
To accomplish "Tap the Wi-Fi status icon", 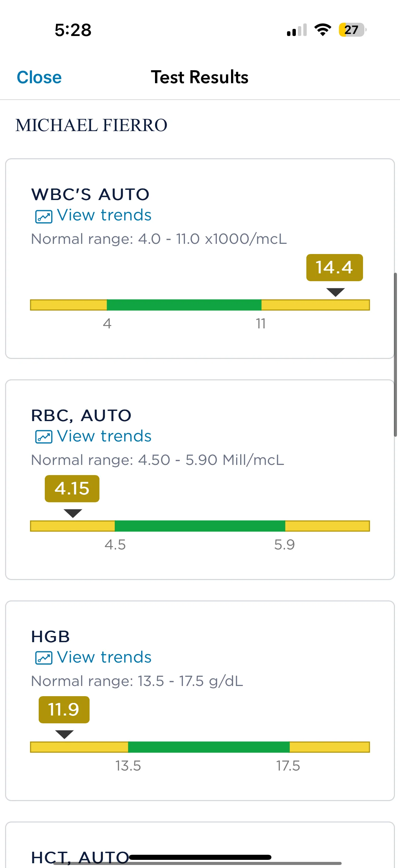I will [x=323, y=30].
